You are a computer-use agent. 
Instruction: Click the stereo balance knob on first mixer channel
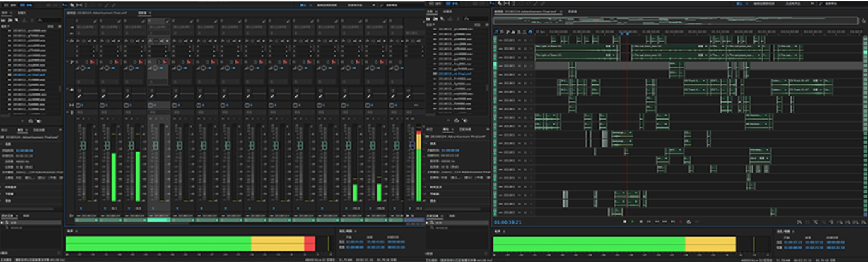(x=78, y=106)
